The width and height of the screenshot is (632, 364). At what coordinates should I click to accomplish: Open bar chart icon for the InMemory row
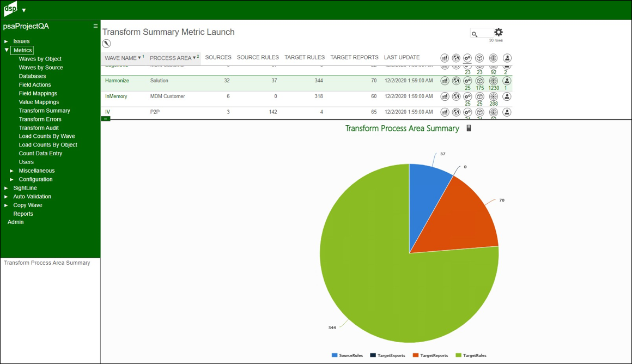coord(445,96)
